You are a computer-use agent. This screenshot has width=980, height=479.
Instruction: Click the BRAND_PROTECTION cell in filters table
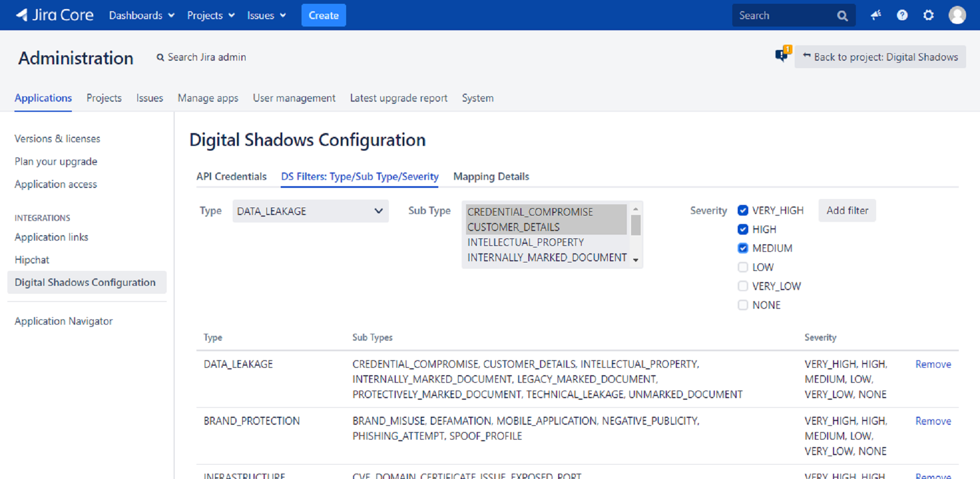[251, 422]
